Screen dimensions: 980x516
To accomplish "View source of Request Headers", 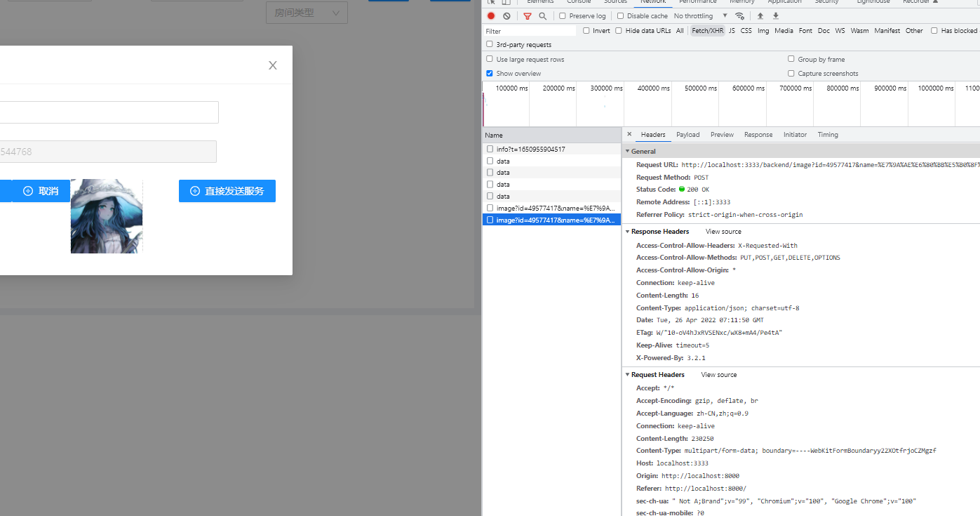I will (719, 375).
